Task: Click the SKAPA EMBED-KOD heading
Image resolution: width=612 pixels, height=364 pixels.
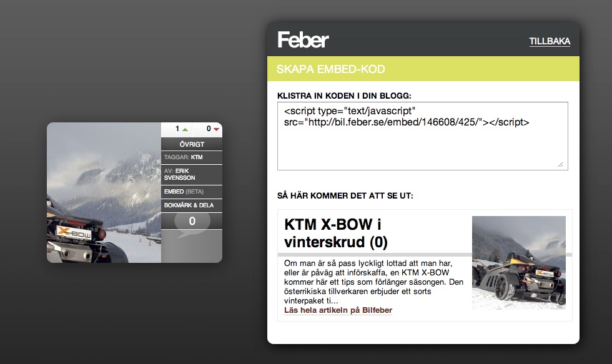Action: coord(330,69)
